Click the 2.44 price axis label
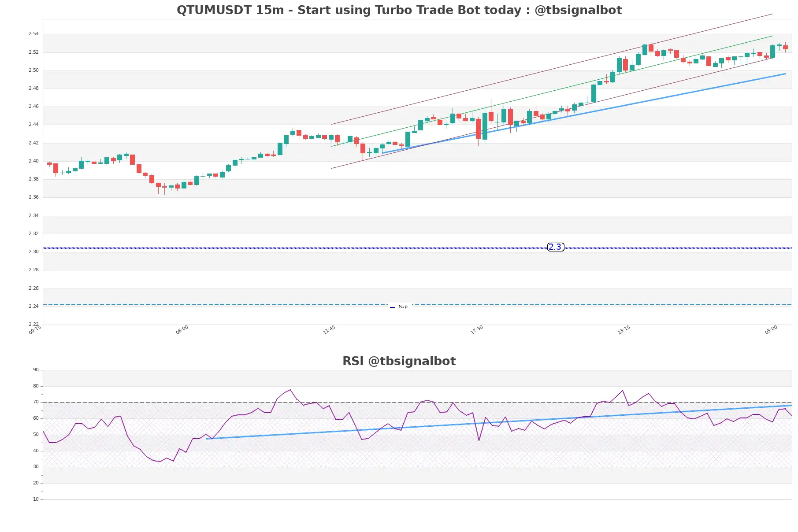 (33, 124)
